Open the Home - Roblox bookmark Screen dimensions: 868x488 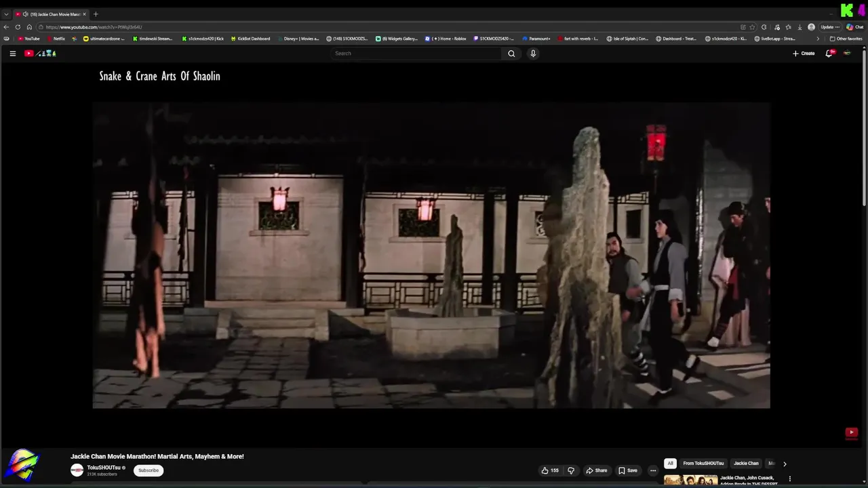446,39
